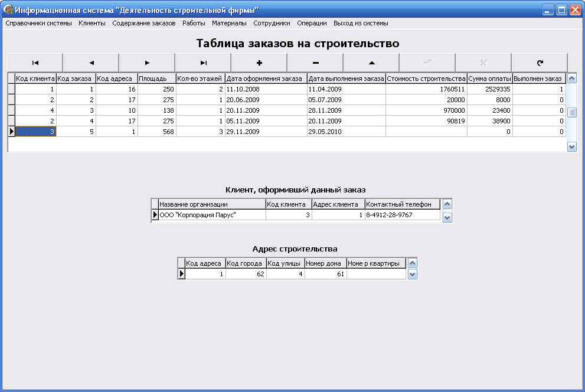Select house number cell 61

coord(325,274)
